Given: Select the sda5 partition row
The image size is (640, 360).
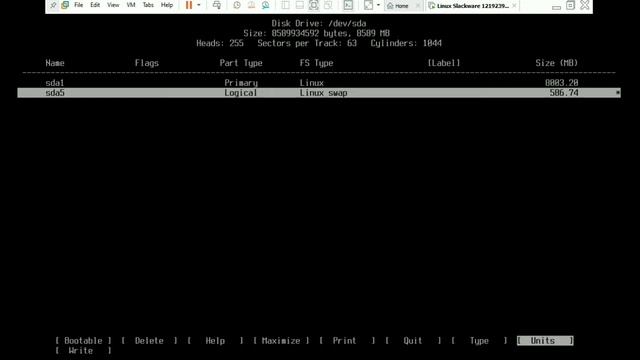Looking at the screenshot, I should pos(319,93).
